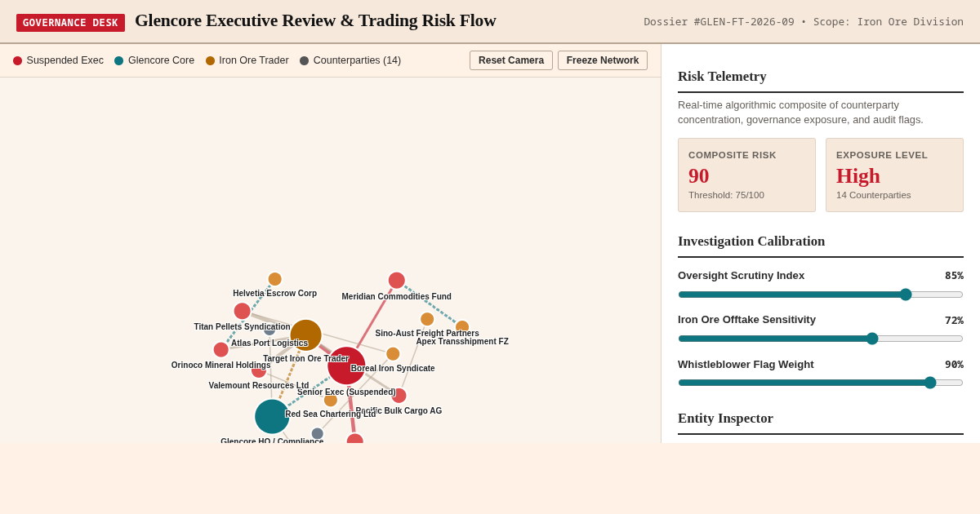Click the Glencore Core legend entry
The height and width of the screenshot is (514, 980).
click(x=154, y=60)
